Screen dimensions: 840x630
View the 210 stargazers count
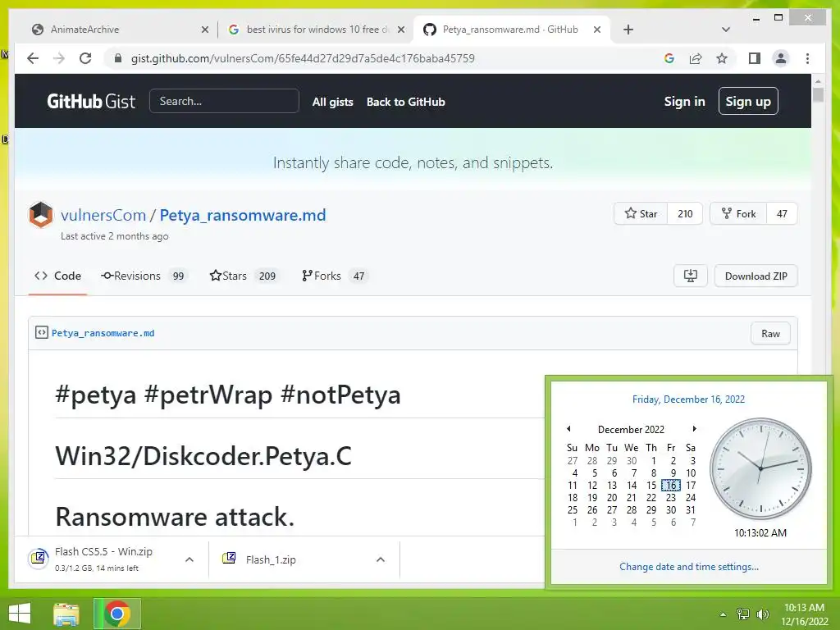(685, 214)
